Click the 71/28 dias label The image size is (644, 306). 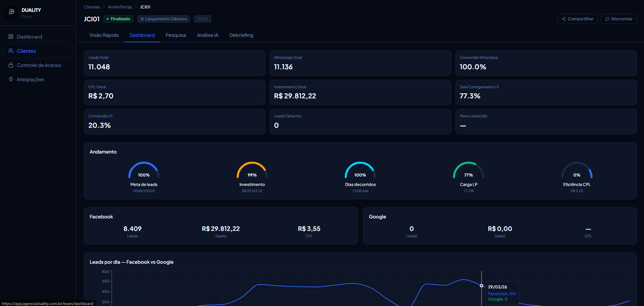[360, 191]
